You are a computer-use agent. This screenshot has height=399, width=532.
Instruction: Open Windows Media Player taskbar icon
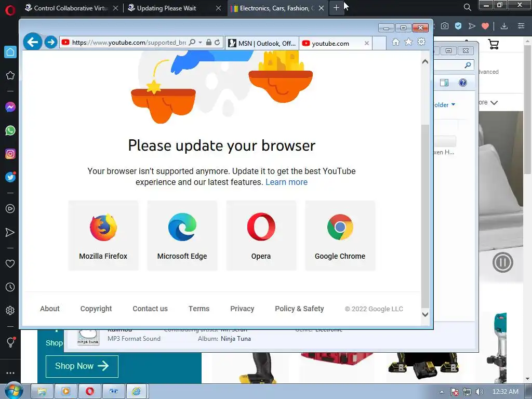66,392
